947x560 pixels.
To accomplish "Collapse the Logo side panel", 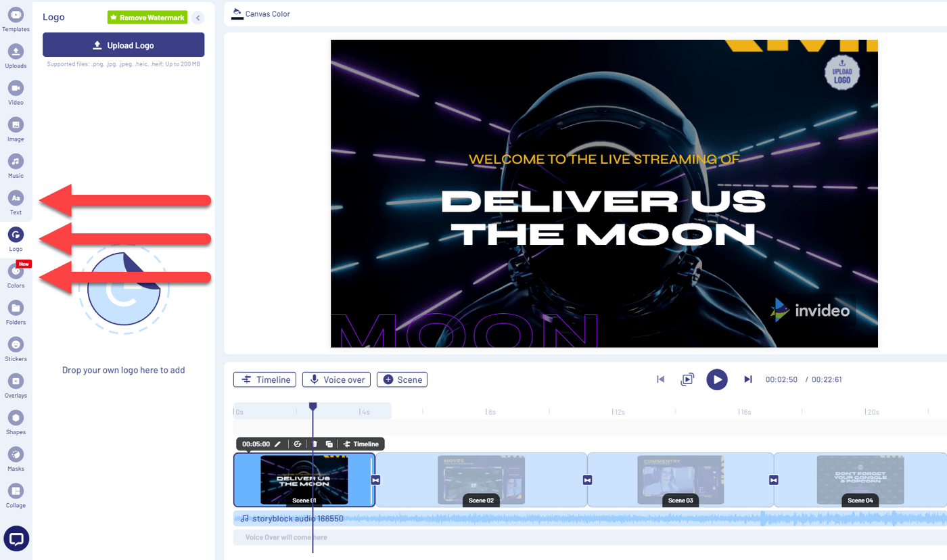I will 198,18.
